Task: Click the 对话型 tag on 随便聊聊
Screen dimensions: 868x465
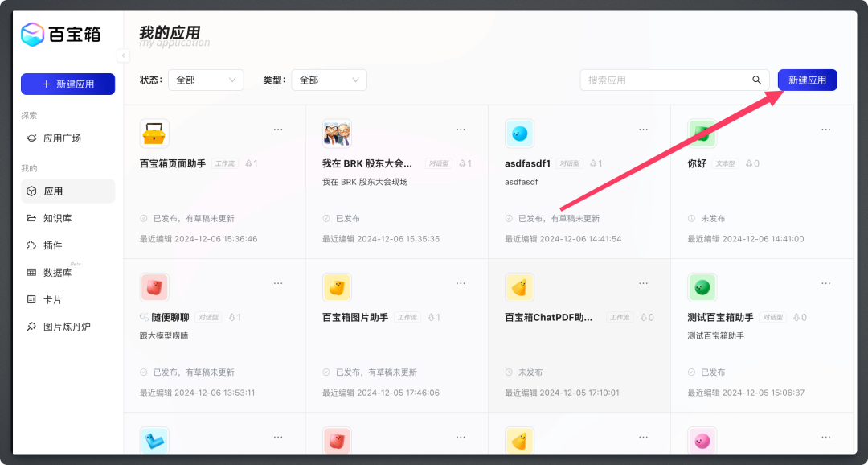Action: pyautogui.click(x=208, y=318)
